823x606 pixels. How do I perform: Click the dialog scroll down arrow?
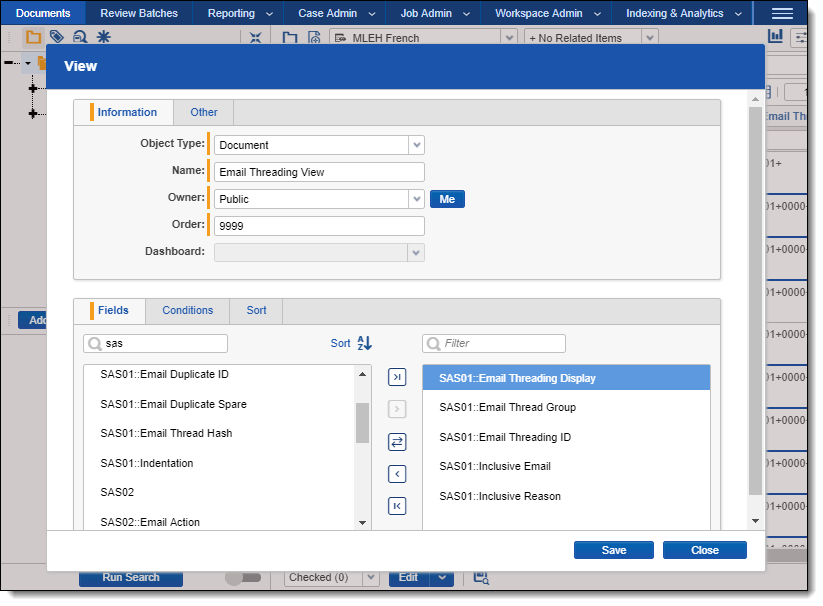click(755, 521)
